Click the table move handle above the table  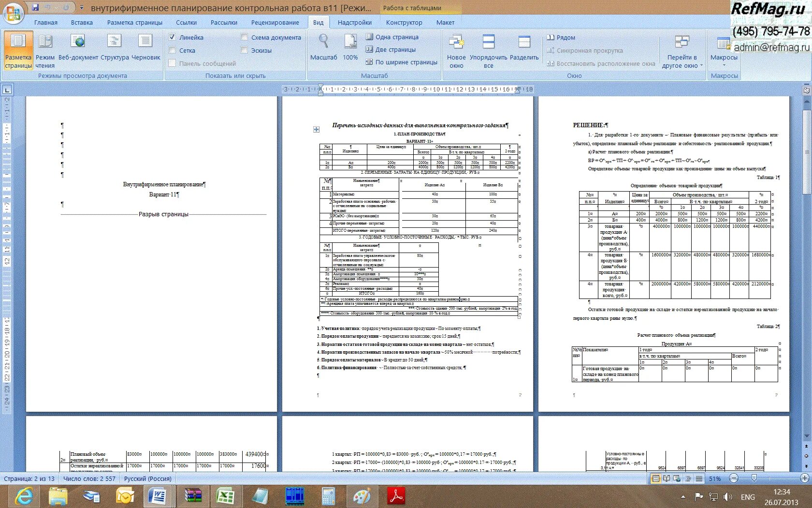tap(316, 129)
